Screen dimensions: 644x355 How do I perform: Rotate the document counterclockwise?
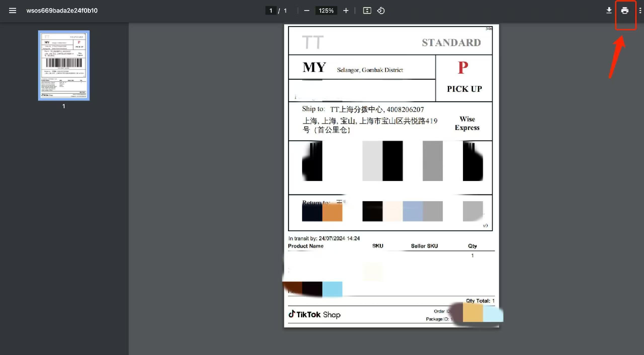[x=381, y=11]
